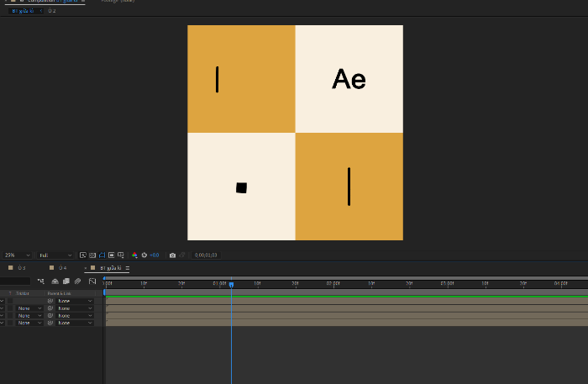Click the 01:00f mark on time ruler

220,283
